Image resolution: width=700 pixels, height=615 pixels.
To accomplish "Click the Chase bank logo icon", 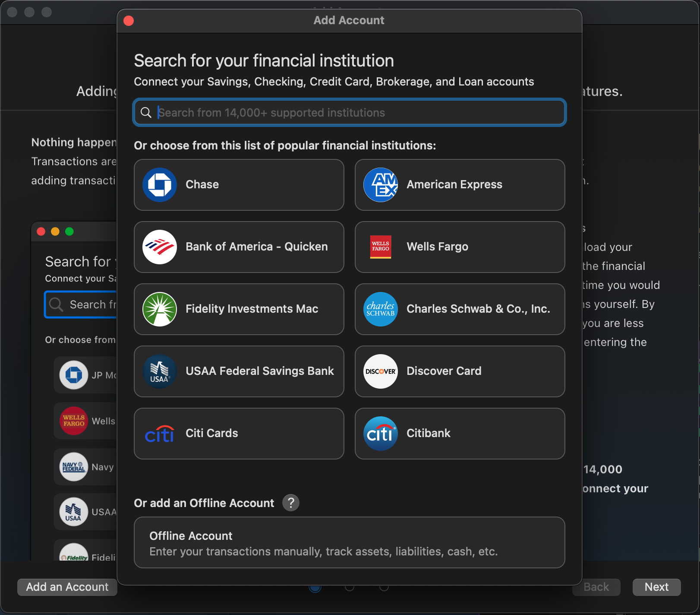I will tap(160, 185).
